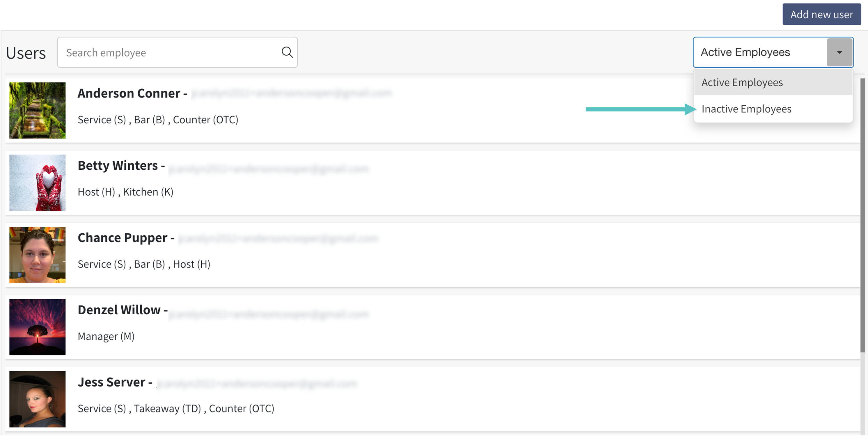The width and height of the screenshot is (868, 436).
Task: Click the Add new user button
Action: pyautogui.click(x=821, y=15)
